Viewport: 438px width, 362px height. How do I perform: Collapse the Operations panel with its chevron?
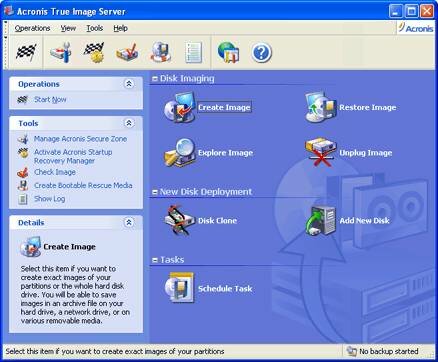point(129,84)
